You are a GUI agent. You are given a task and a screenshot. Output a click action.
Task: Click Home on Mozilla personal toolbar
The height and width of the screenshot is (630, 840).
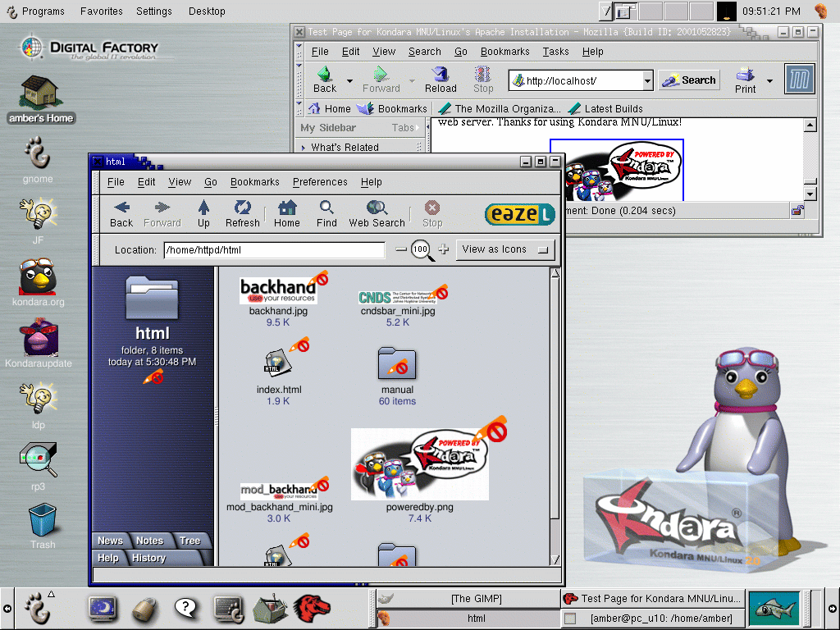[330, 109]
